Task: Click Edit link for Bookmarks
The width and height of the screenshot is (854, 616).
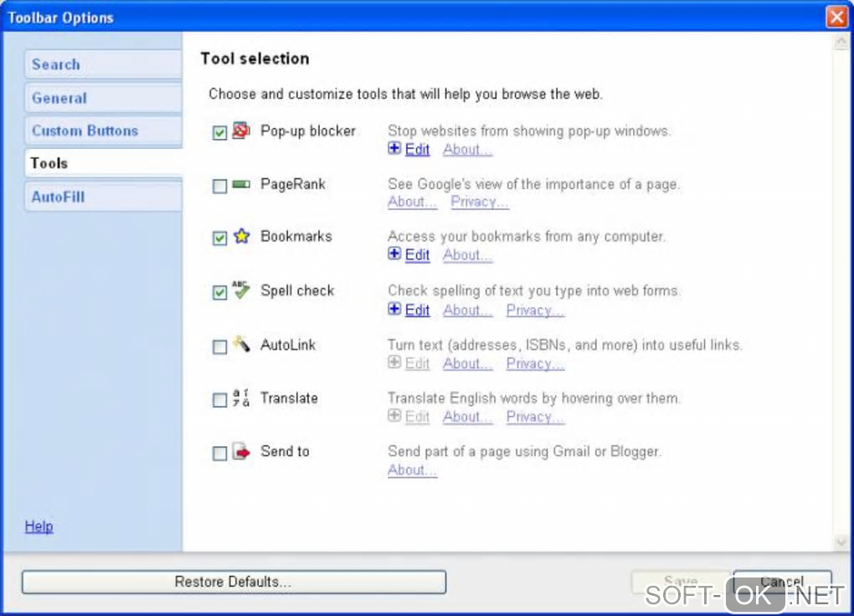Action: 417,255
